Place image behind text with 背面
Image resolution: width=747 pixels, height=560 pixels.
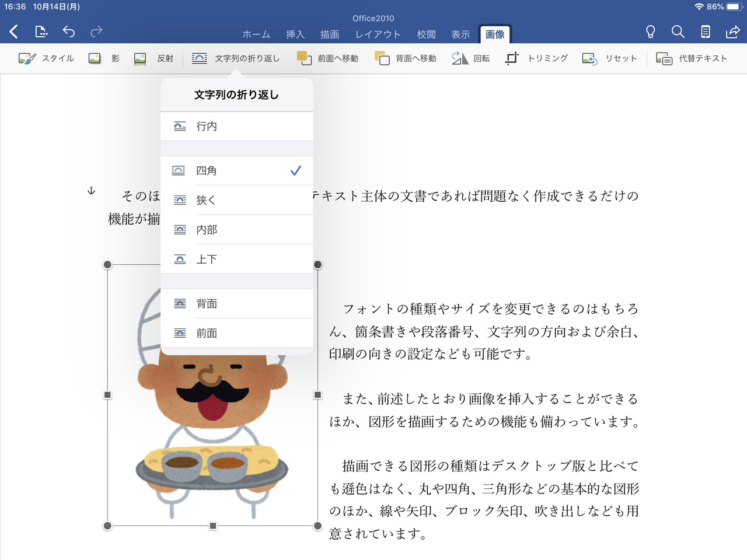pos(237,303)
